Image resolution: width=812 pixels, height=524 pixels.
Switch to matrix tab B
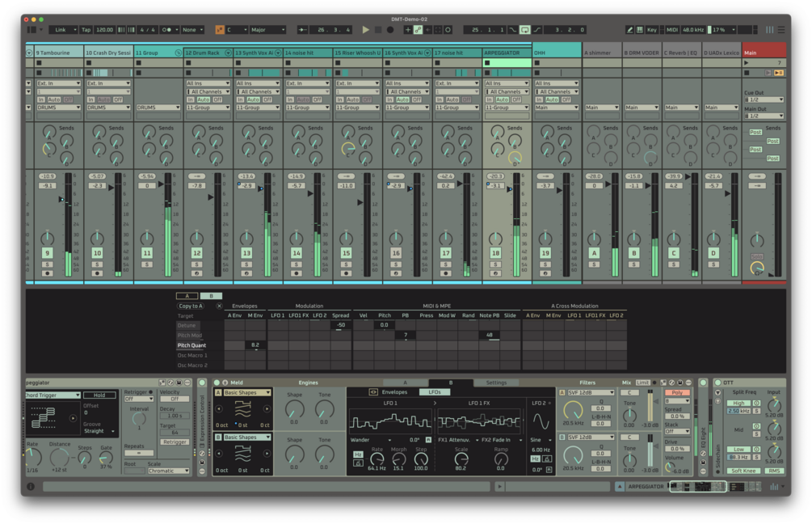[x=211, y=296]
